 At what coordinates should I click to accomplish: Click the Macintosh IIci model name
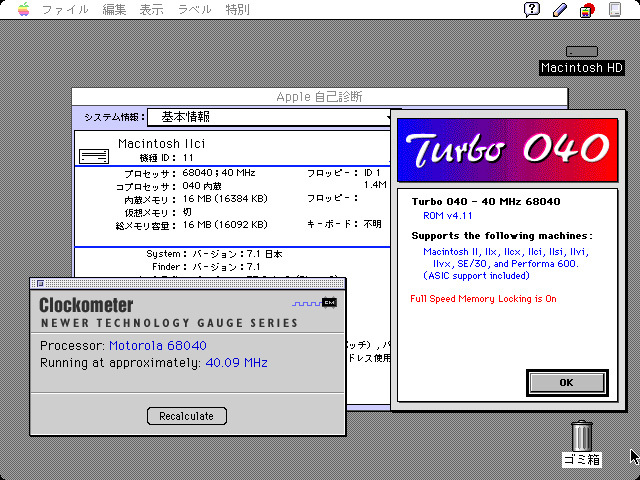pos(162,144)
